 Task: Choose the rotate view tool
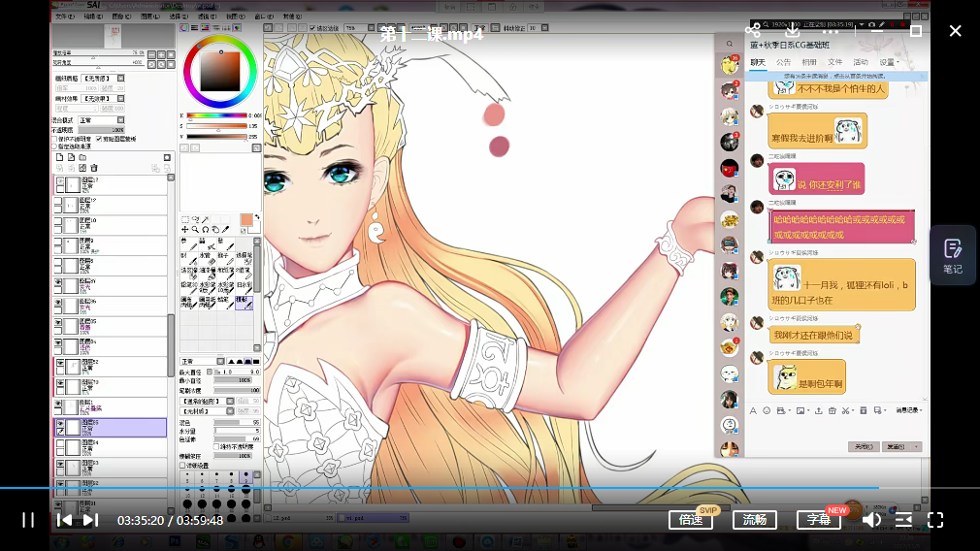coord(205,230)
